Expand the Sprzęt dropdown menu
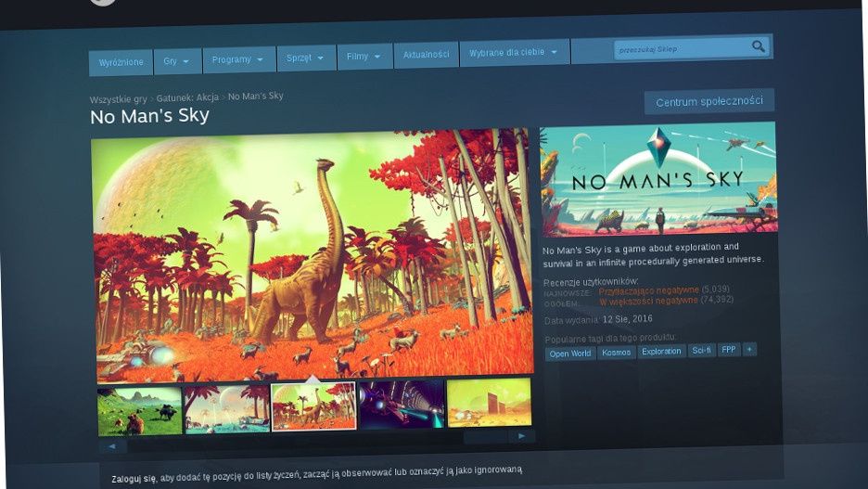868x489 pixels. tap(305, 58)
